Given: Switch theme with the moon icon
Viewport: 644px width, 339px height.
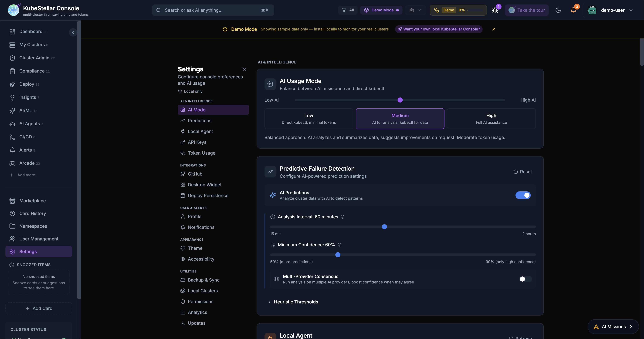Looking at the screenshot, I should coord(558,10).
